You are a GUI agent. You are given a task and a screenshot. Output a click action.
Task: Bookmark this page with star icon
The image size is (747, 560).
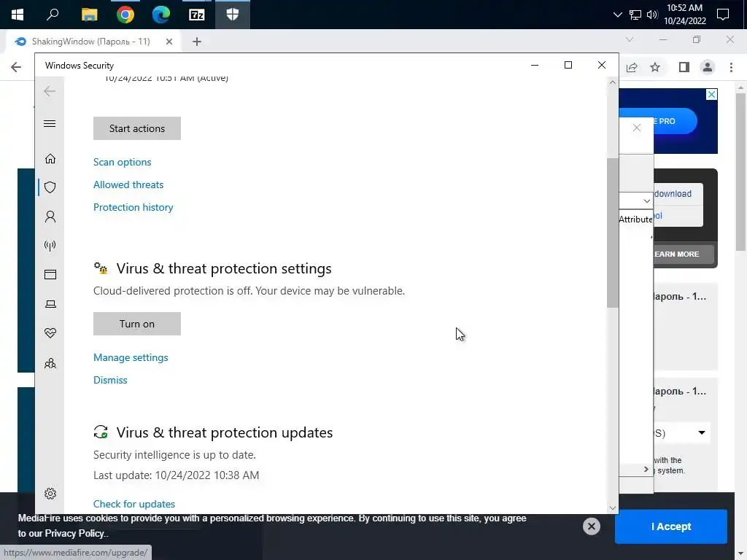point(655,67)
